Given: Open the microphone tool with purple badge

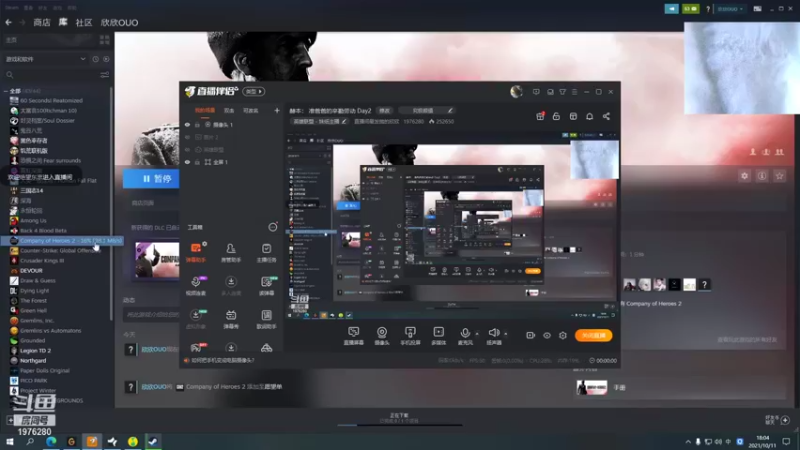Looking at the screenshot, I should [x=196, y=286].
